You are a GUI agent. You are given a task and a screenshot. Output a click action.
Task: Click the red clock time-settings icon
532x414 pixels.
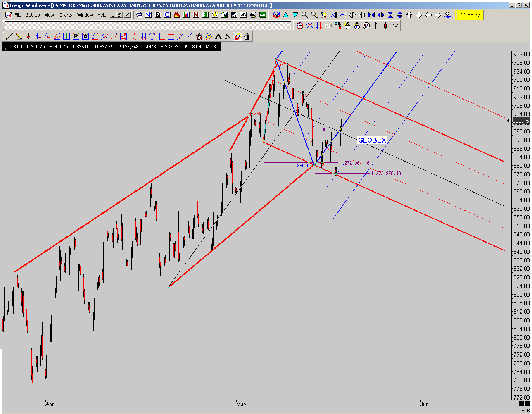click(300, 26)
